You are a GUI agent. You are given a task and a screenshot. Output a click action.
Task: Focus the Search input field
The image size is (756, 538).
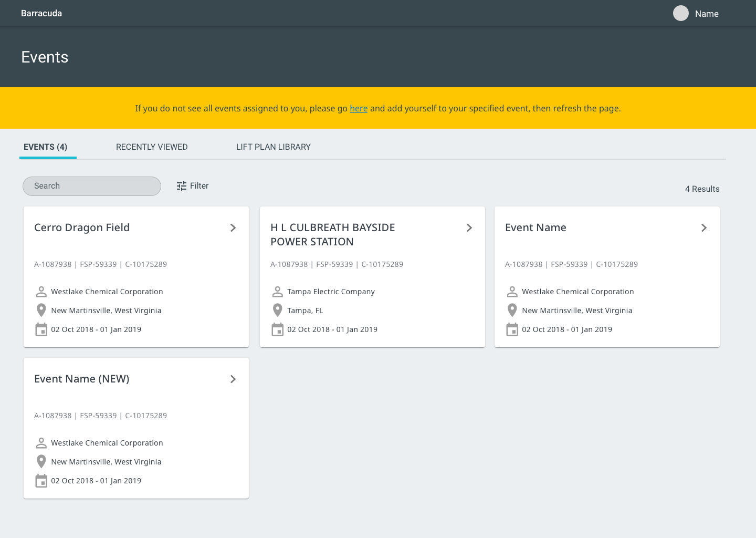(x=92, y=186)
